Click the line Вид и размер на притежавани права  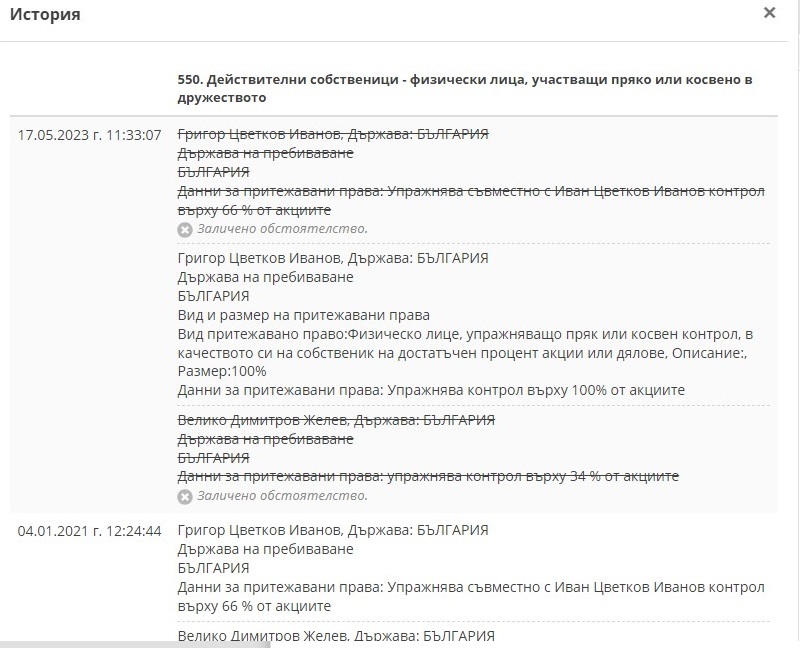point(304,315)
